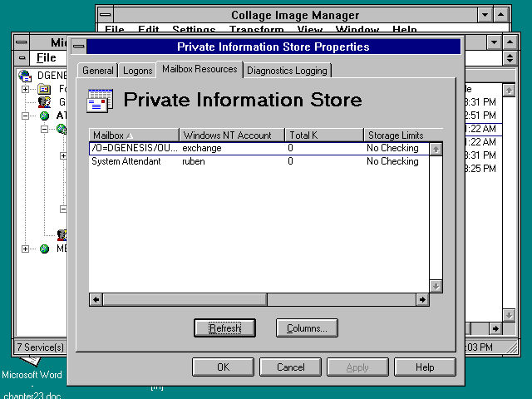Select the Mailbox Resources tab
Image resolution: width=532 pixels, height=399 pixels.
click(199, 69)
